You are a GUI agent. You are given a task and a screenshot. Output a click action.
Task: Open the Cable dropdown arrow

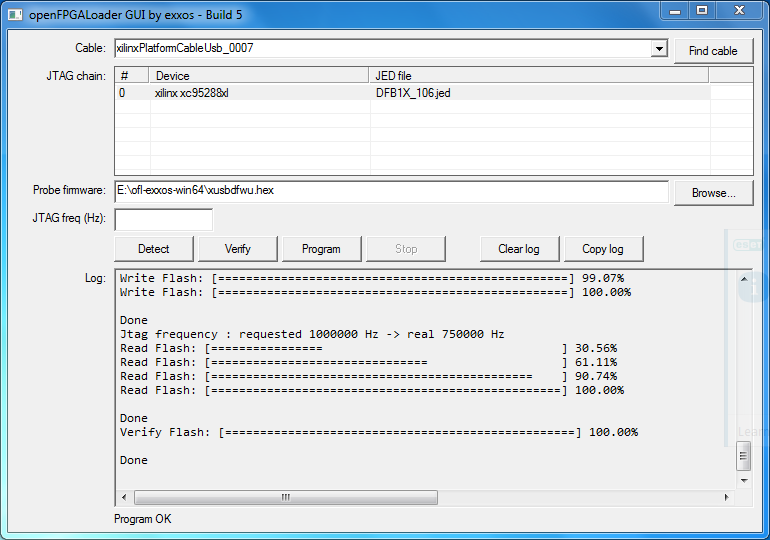tap(659, 48)
